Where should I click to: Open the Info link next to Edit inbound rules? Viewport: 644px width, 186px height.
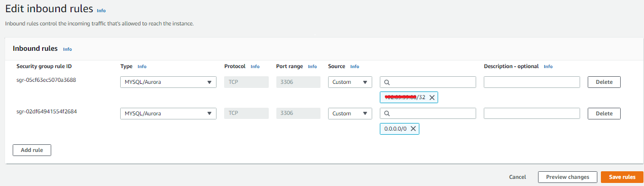point(101,11)
